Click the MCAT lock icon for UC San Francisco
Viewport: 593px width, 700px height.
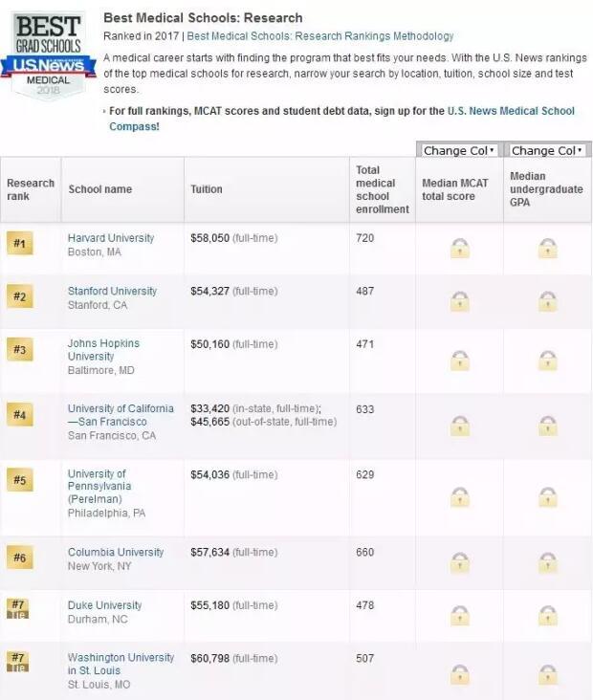(460, 426)
